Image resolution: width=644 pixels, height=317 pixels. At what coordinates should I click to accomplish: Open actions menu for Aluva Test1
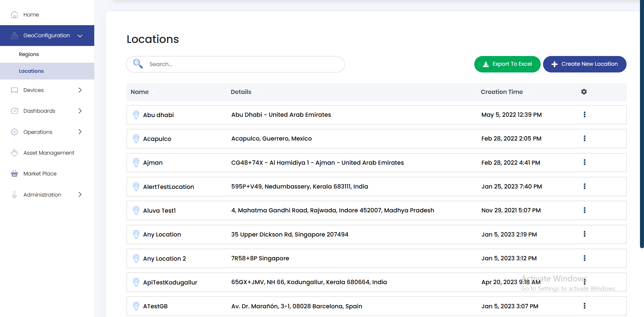coord(584,210)
